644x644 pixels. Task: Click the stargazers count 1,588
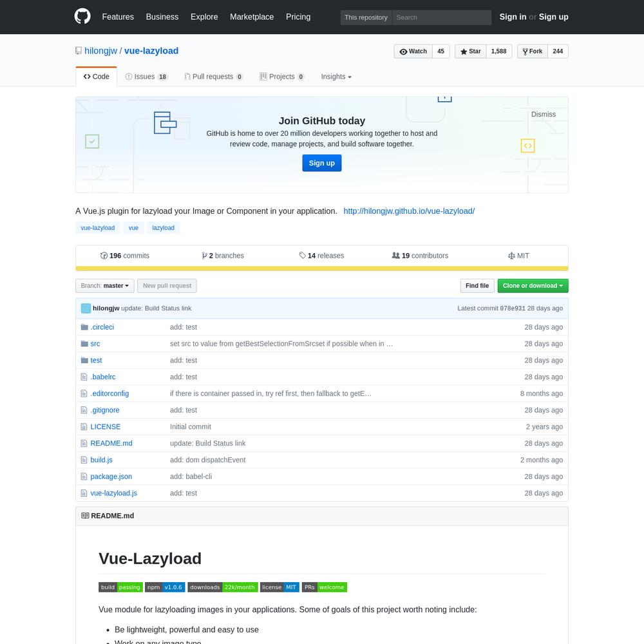[499, 52]
